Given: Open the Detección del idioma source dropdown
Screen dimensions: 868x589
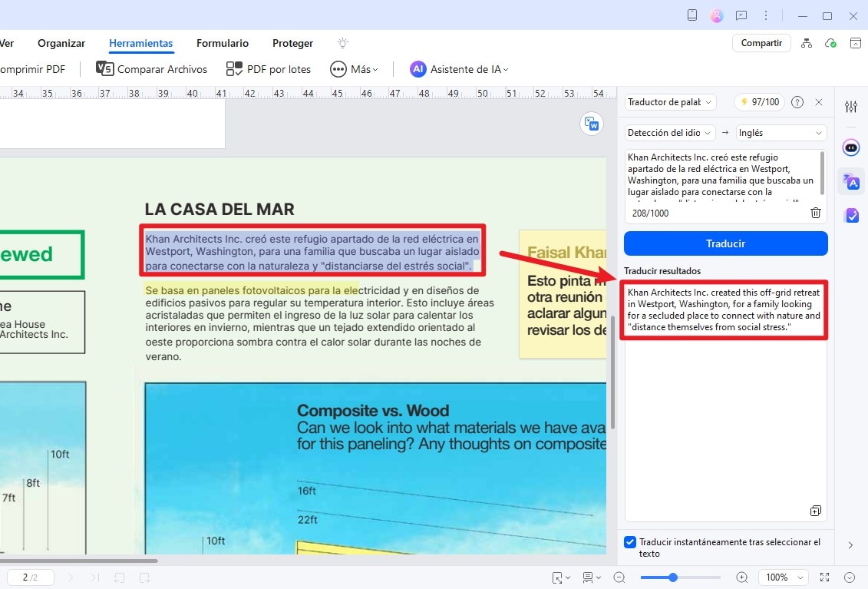Looking at the screenshot, I should (670, 133).
